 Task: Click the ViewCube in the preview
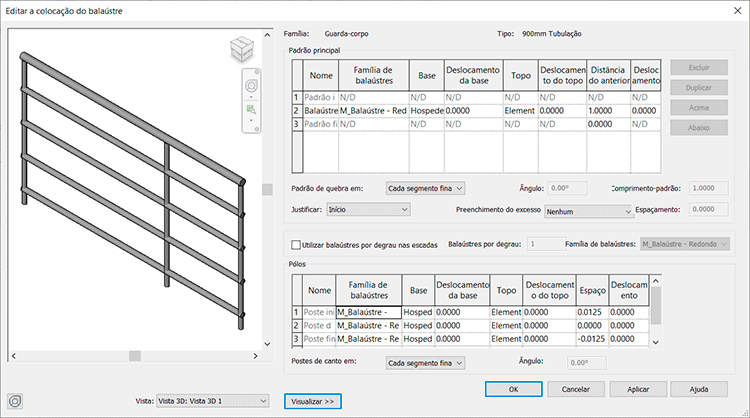click(x=242, y=49)
